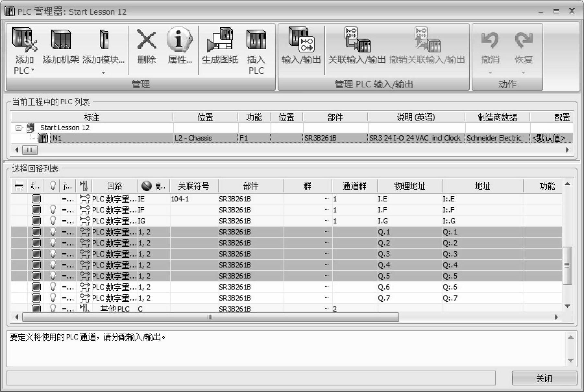Open the 添加 PLC dropdown arrow
The image size is (584, 392).
click(33, 70)
